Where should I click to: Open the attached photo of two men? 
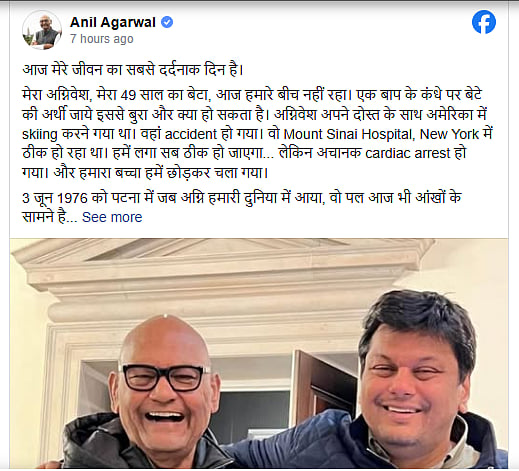click(x=259, y=353)
